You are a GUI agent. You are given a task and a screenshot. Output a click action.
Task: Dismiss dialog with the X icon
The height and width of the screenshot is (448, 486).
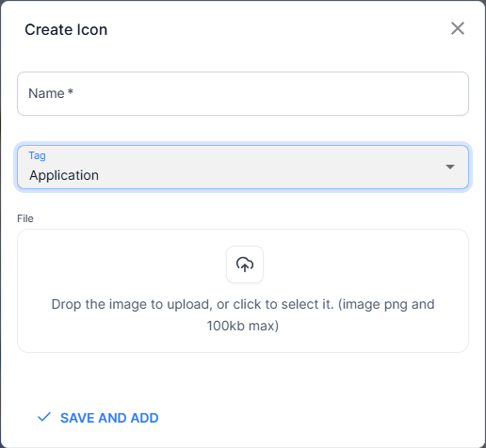458,28
